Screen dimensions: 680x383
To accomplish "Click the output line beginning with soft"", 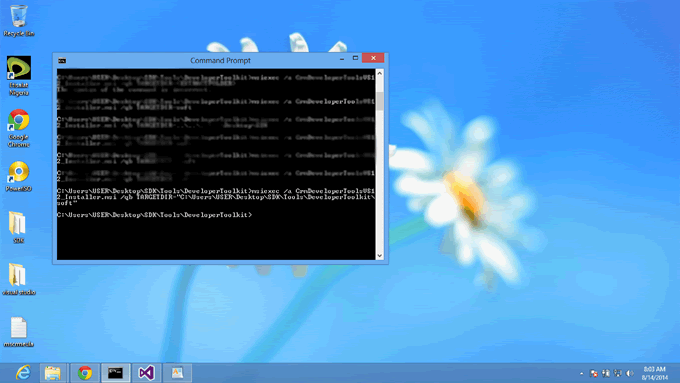I will click(67, 203).
